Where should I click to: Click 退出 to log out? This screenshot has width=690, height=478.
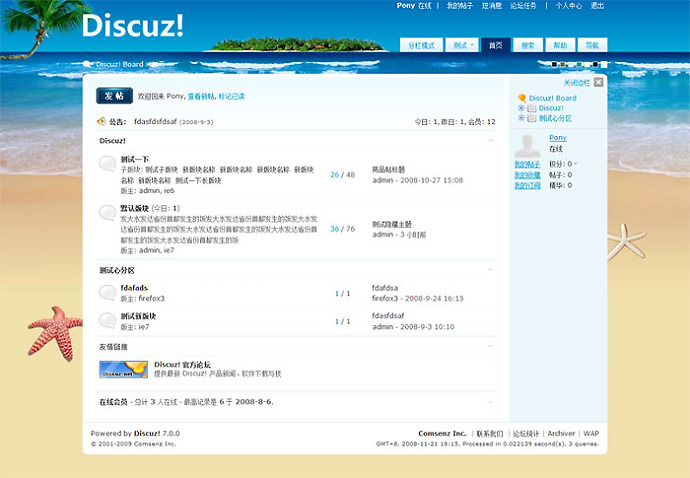(x=597, y=6)
